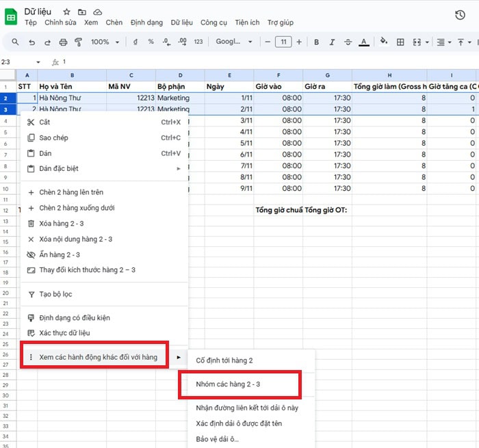Screen dimensions: 479x448
Task: Click the print icon in the toolbar
Action: pyautogui.click(x=64, y=42)
